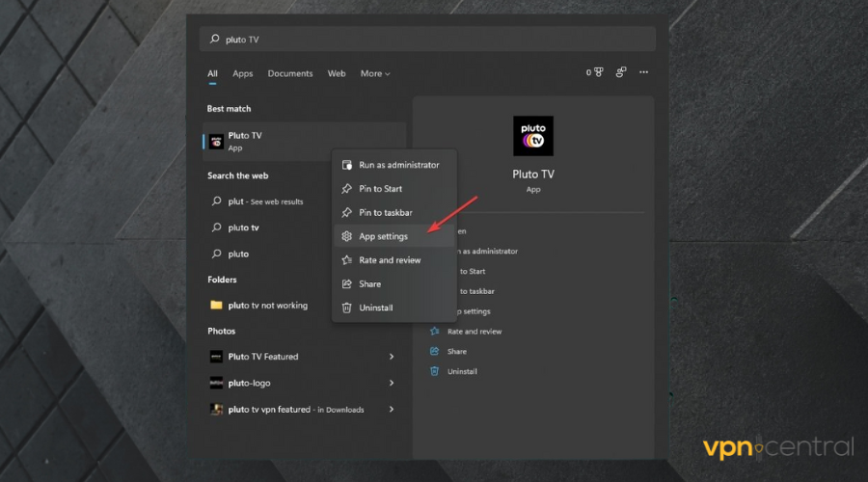This screenshot has height=482, width=868.
Task: Click the rewards medal icon at top
Action: tap(599, 72)
